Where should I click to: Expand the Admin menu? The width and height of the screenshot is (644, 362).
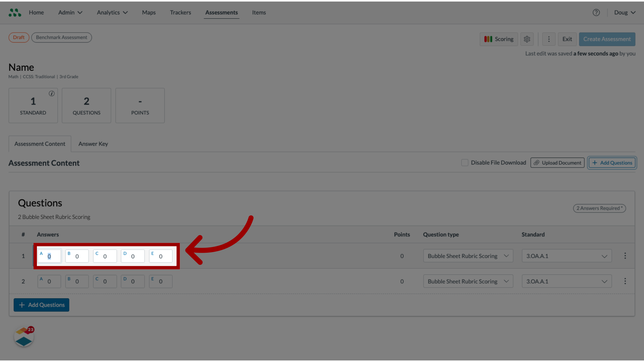[x=70, y=12]
